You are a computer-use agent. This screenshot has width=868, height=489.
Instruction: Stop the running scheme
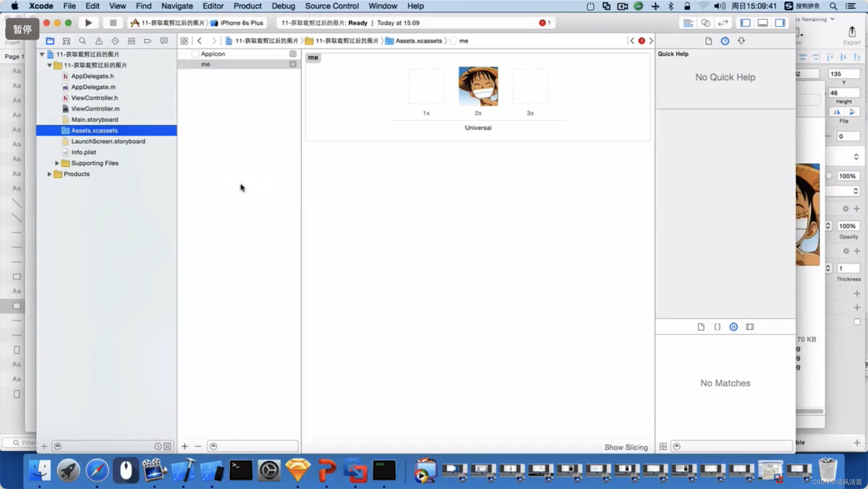click(x=113, y=23)
